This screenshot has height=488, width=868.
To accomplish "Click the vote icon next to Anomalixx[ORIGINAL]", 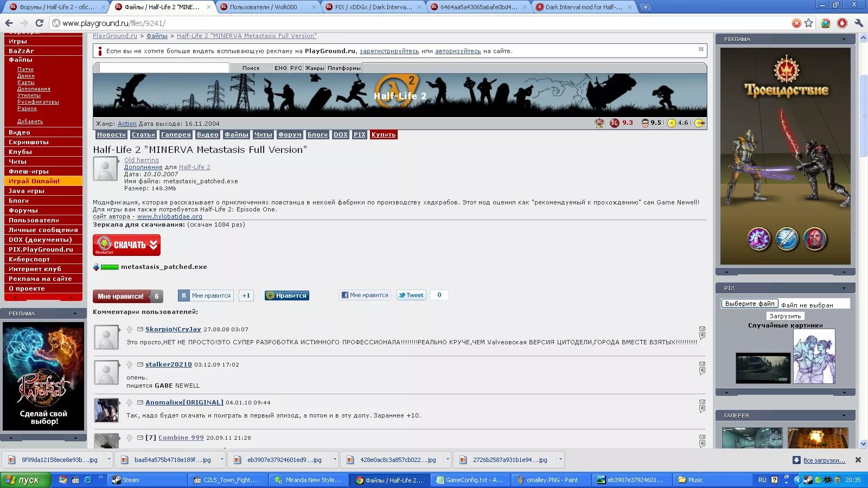I will click(x=129, y=402).
